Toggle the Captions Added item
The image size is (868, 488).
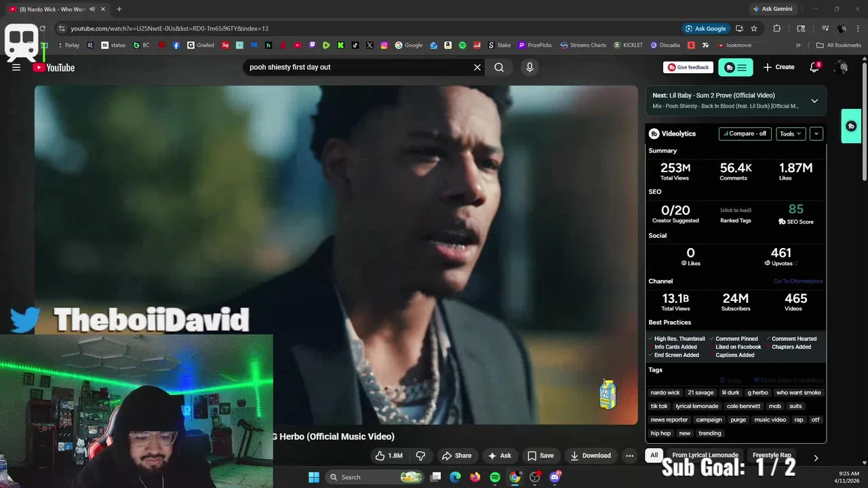point(732,355)
